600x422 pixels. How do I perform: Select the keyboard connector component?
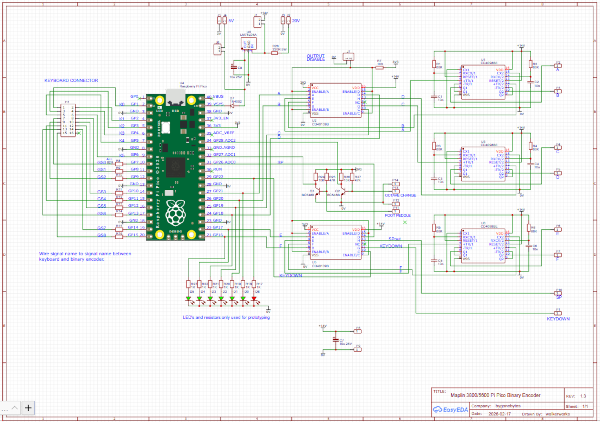click(66, 119)
